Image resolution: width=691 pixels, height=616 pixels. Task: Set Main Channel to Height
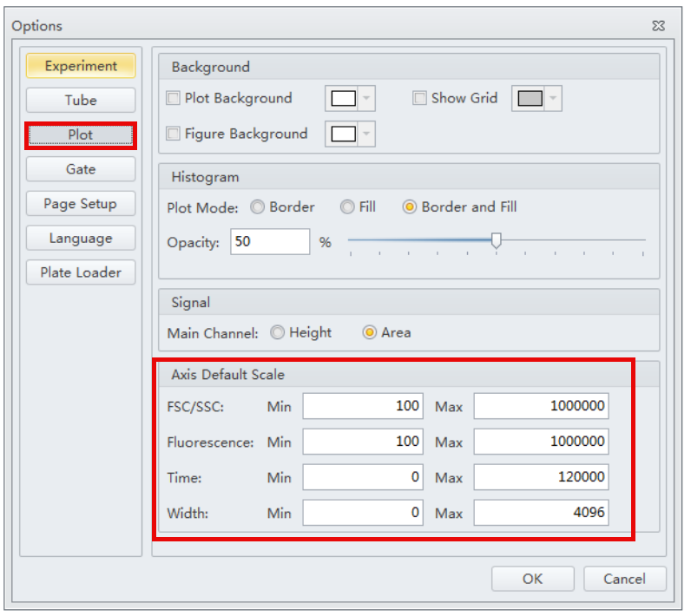point(278,332)
